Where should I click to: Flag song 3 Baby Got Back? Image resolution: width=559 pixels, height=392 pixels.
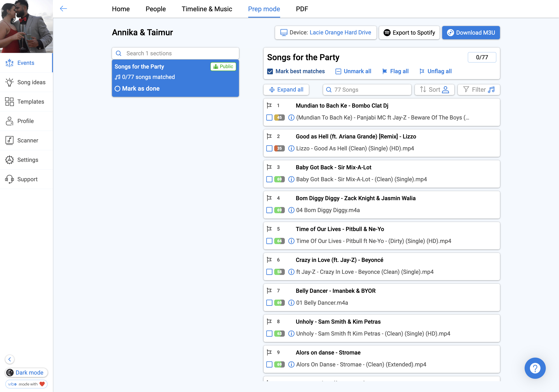[269, 167]
